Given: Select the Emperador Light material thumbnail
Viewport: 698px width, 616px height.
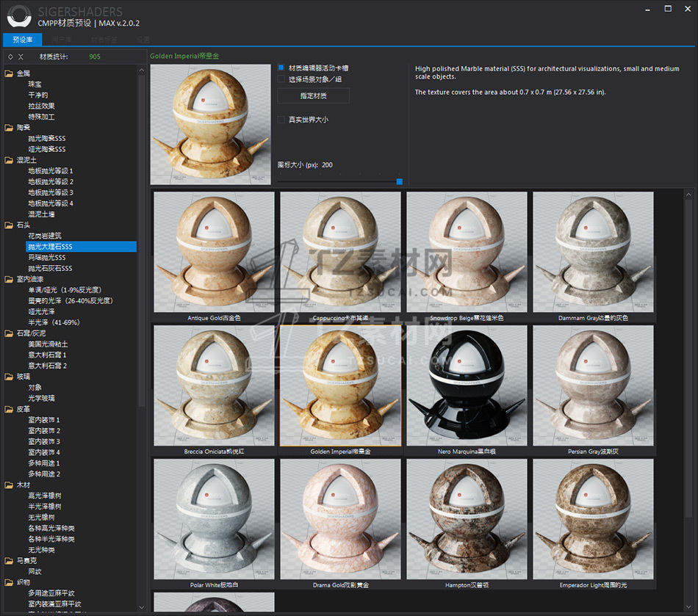Looking at the screenshot, I should pyautogui.click(x=594, y=519).
